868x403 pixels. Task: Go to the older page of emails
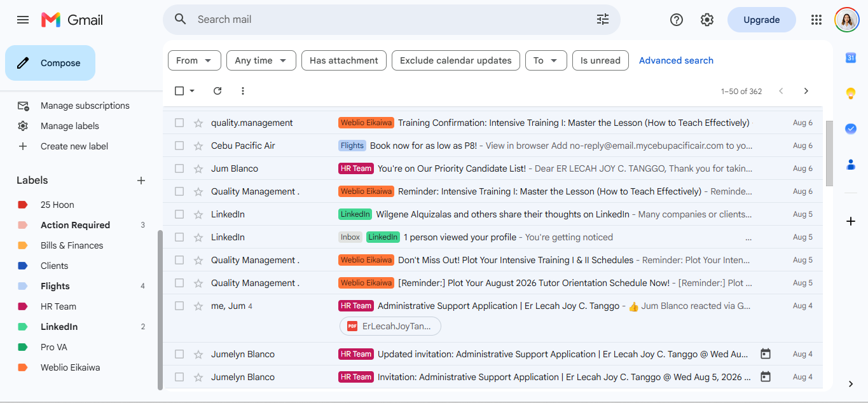(806, 91)
